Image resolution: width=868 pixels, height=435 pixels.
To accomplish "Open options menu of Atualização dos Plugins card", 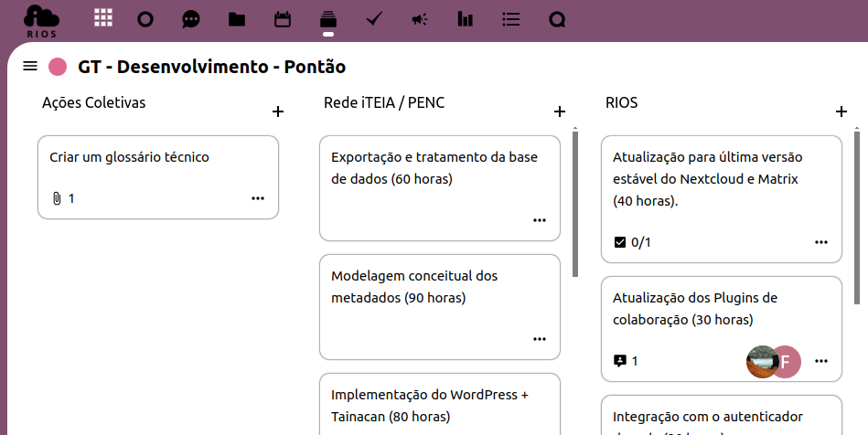I will 821,361.
